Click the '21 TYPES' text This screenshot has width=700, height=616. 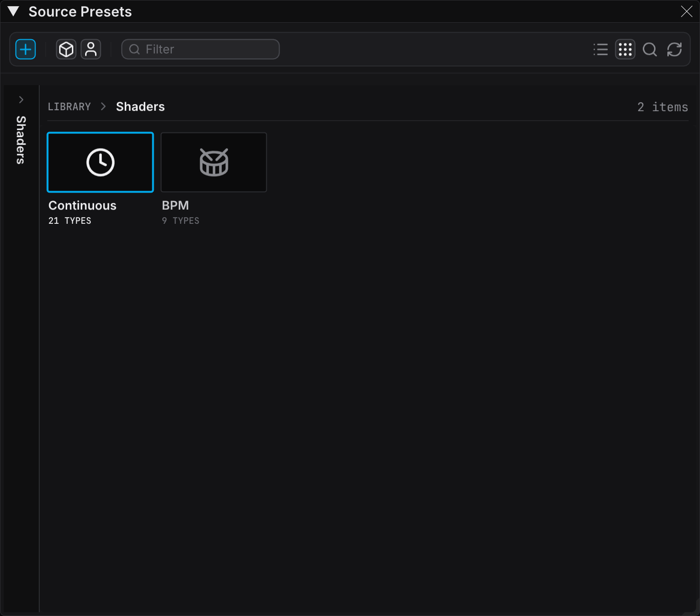[x=70, y=221]
